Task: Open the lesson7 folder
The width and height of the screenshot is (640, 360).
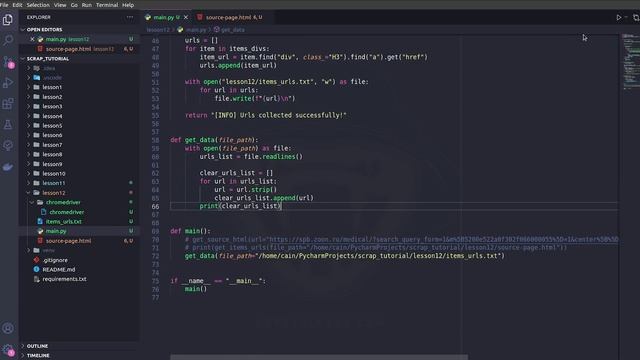Action: (x=52, y=145)
